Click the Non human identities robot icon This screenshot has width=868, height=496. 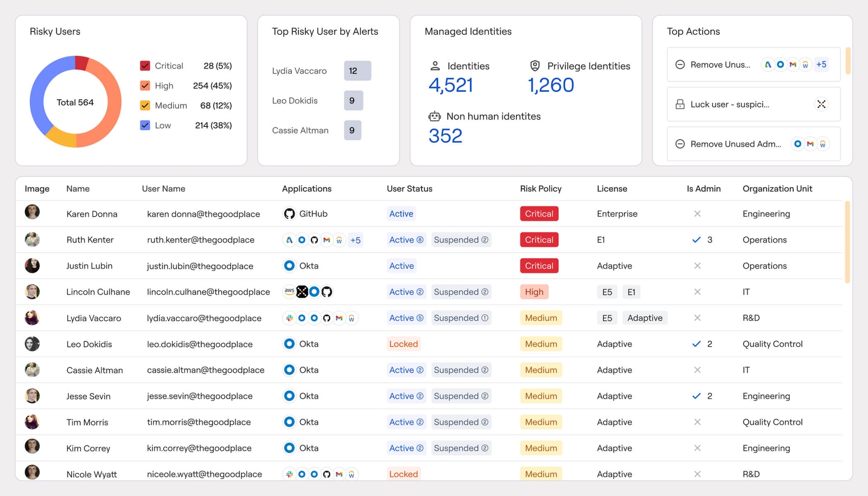tap(435, 116)
